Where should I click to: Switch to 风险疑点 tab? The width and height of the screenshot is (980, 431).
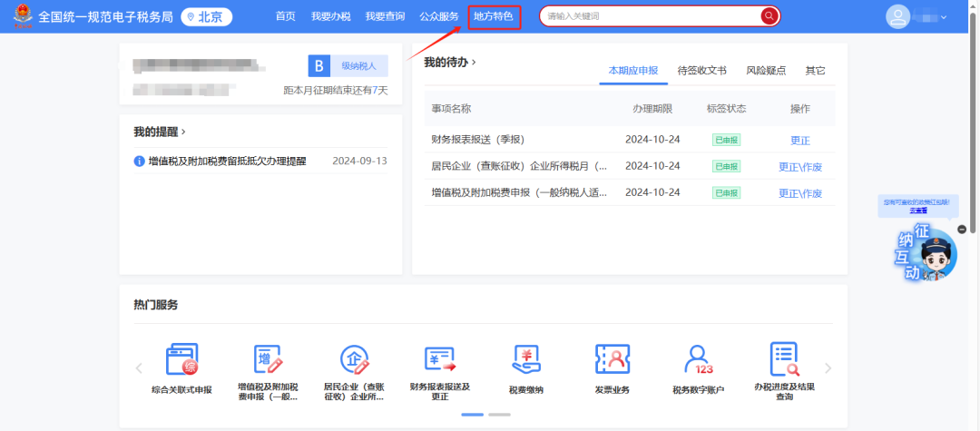coord(766,71)
